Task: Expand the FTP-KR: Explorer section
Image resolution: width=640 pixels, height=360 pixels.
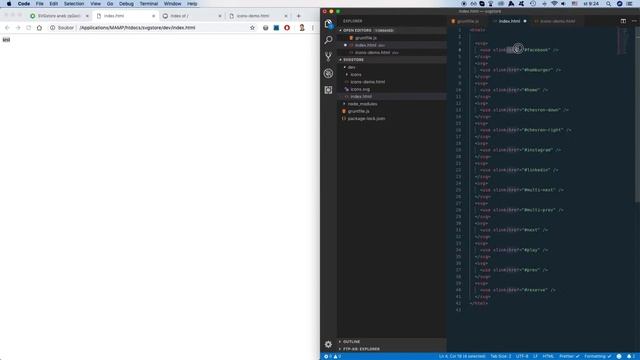Action: (x=392, y=349)
